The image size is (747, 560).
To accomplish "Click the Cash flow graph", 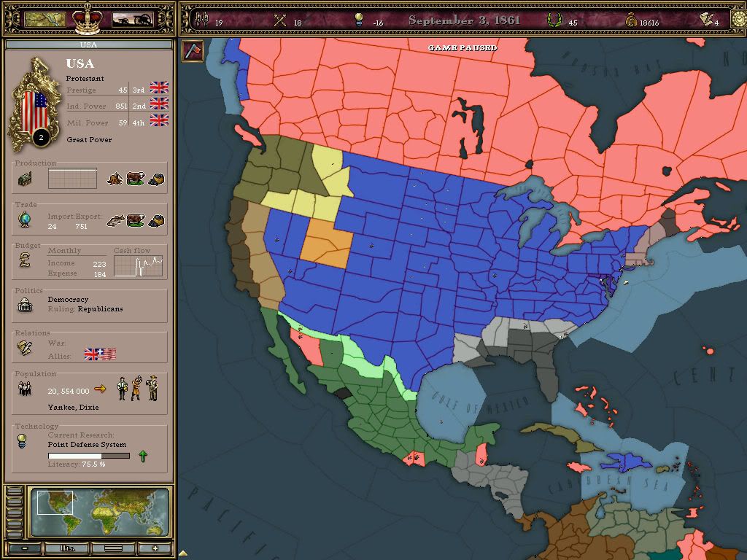I will point(139,265).
